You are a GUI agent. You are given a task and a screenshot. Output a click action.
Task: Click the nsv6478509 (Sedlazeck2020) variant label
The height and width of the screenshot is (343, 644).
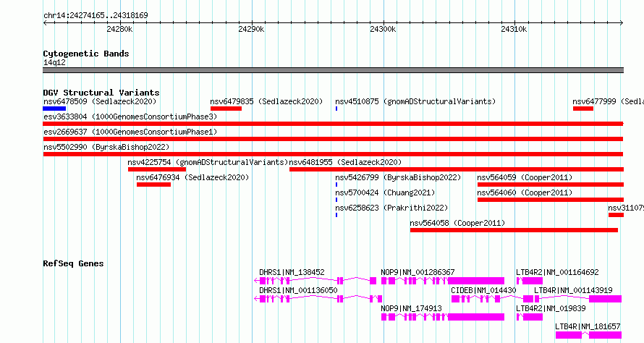(100, 101)
